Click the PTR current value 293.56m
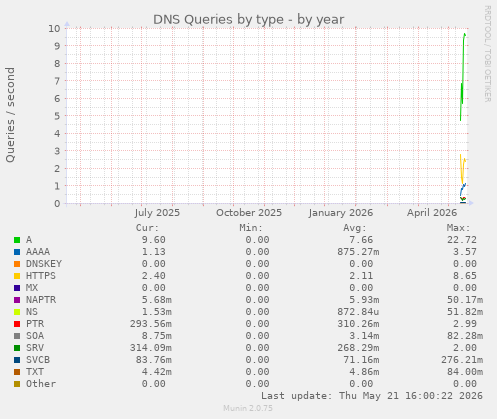 coord(151,324)
